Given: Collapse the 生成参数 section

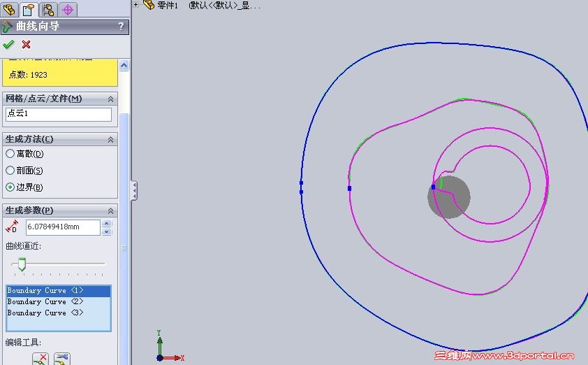Looking at the screenshot, I should tap(110, 210).
